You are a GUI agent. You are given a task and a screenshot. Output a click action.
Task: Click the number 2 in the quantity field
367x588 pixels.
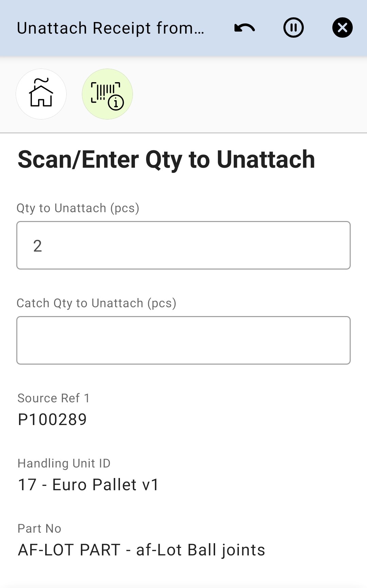point(37,246)
